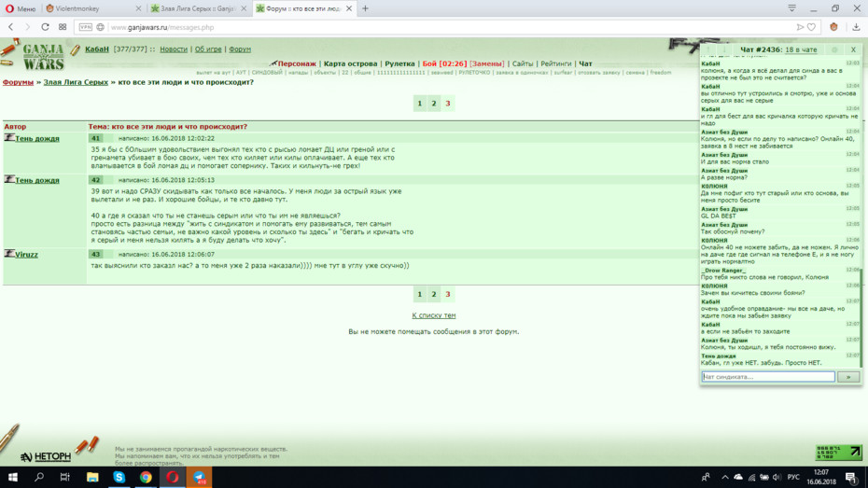
Task: Open Новости link
Action: (x=174, y=49)
